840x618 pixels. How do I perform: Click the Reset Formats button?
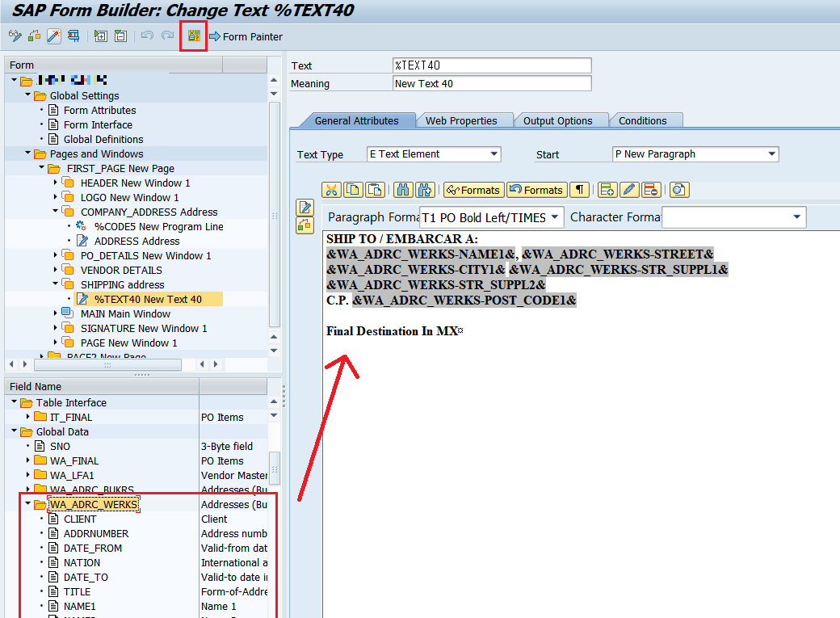pyautogui.click(x=537, y=190)
